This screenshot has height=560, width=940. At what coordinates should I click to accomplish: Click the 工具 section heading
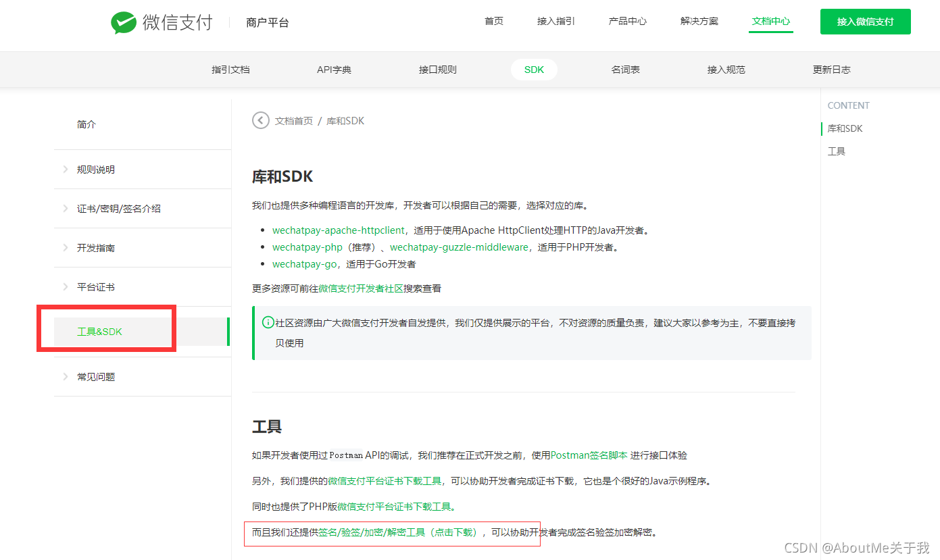point(267,426)
